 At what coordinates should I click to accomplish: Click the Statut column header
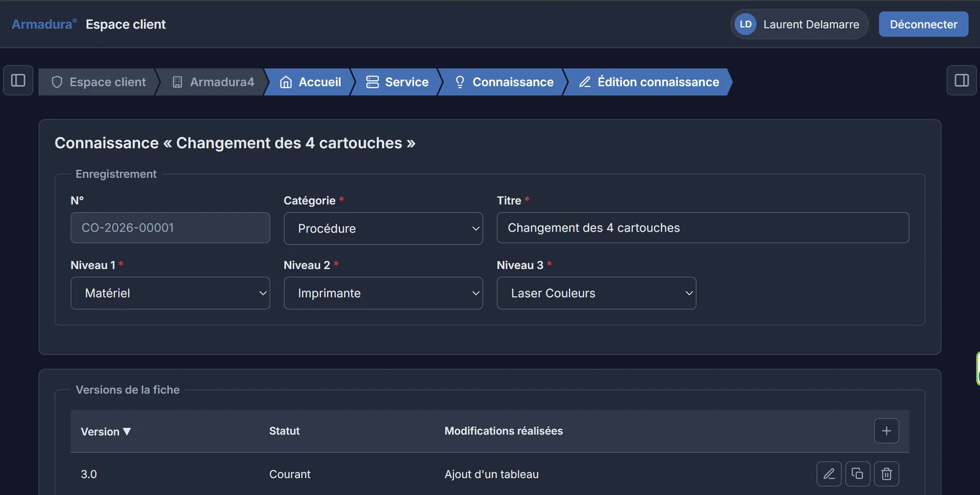(284, 431)
